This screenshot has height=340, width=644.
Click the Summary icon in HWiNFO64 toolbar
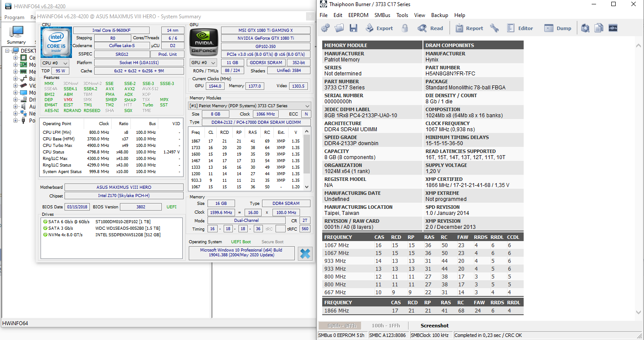16,35
